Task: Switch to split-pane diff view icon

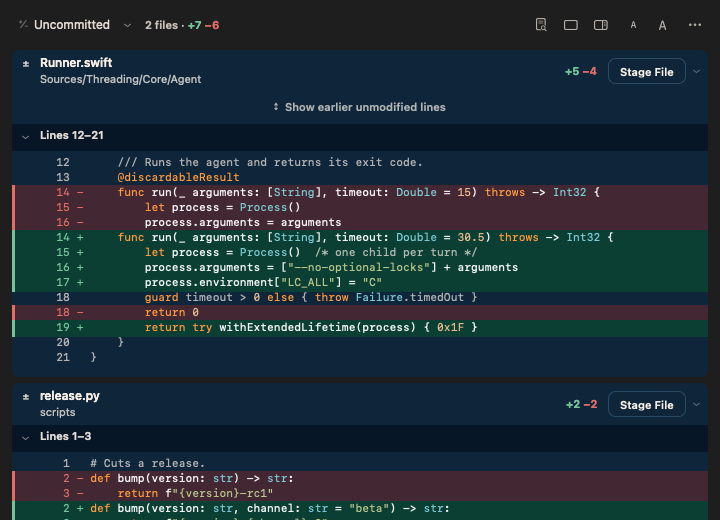Action: (601, 25)
